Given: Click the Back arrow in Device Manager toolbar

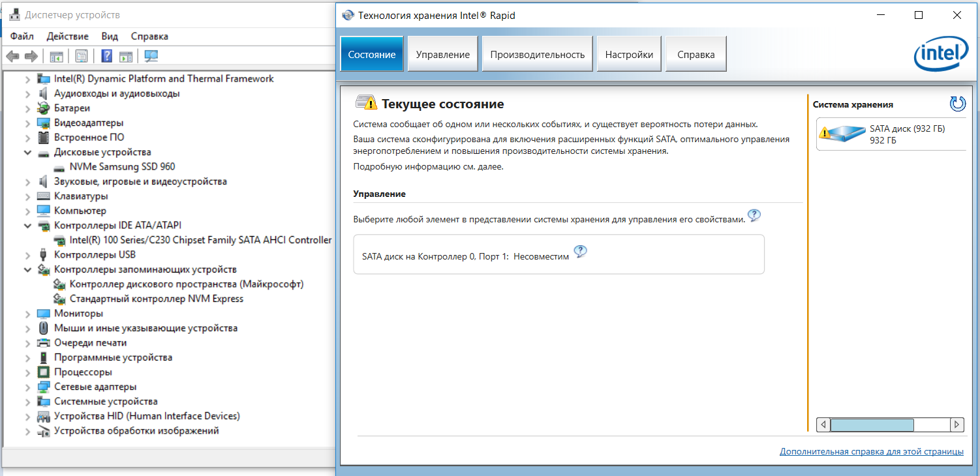Looking at the screenshot, I should pyautogui.click(x=12, y=57).
